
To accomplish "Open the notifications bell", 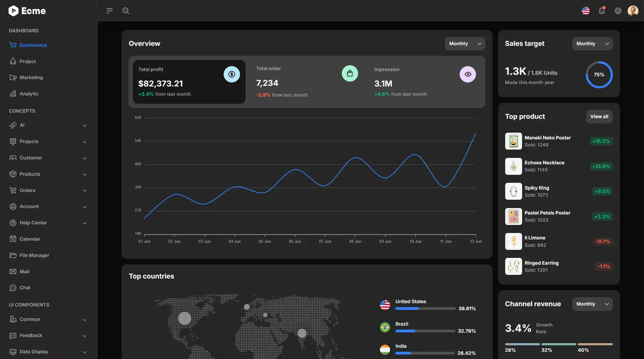I will [602, 11].
